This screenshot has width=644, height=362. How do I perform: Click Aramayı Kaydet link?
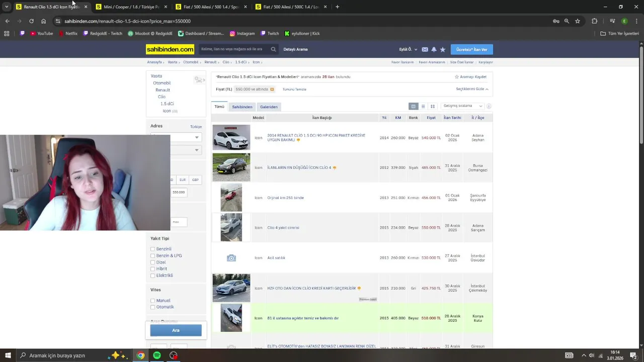[x=470, y=77]
